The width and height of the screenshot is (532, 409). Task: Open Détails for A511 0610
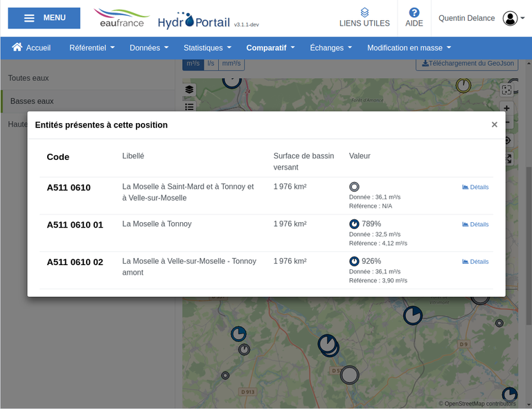475,187
